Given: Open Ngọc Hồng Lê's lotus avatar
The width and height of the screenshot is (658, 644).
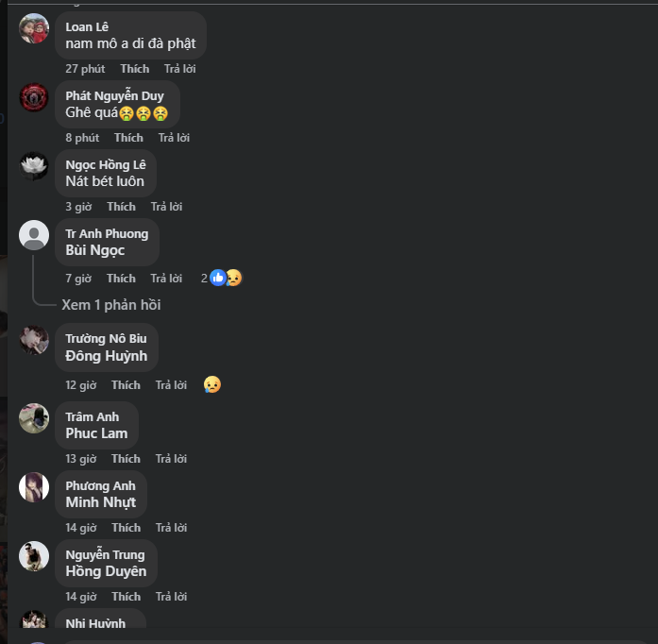Looking at the screenshot, I should (x=34, y=166).
